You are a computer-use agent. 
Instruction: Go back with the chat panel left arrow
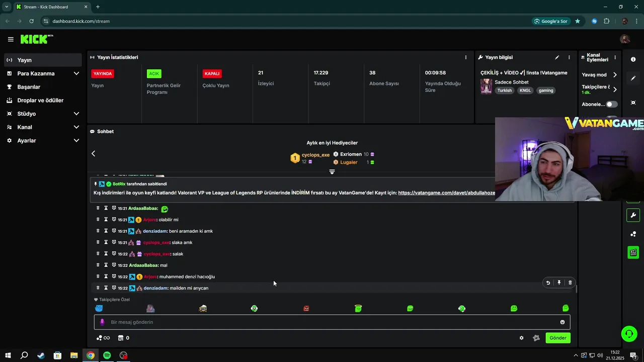(93, 153)
